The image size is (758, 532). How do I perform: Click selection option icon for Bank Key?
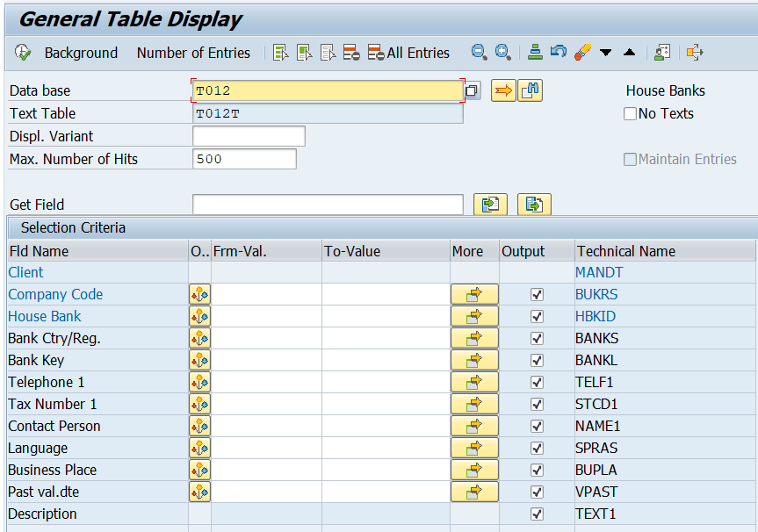(199, 361)
